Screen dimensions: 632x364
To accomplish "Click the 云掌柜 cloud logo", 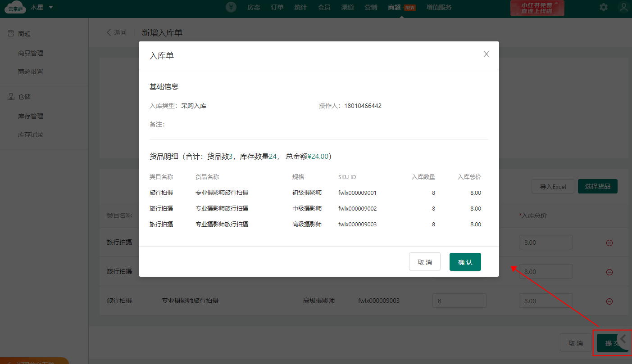I will pos(15,7).
